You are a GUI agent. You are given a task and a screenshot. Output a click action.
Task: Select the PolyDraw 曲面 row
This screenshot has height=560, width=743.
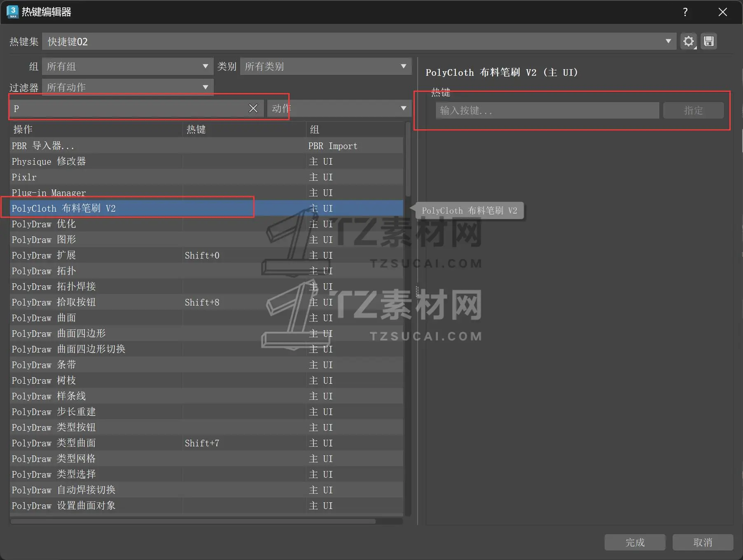(x=206, y=318)
